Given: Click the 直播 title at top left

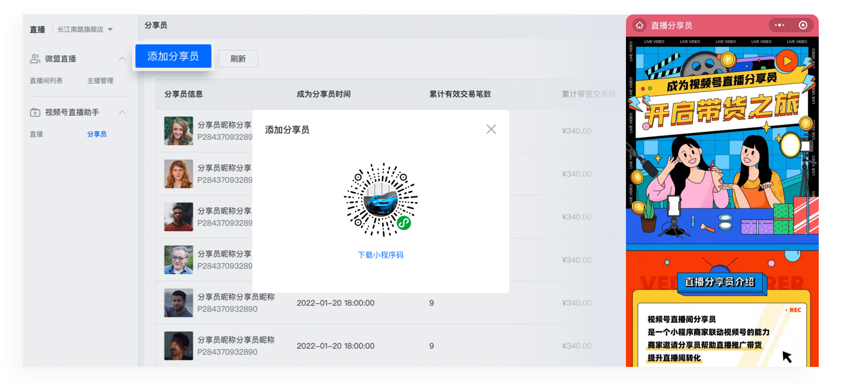Looking at the screenshot, I should [37, 29].
